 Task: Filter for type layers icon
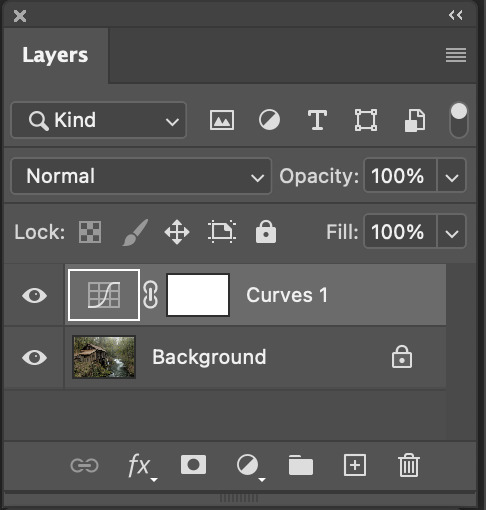tap(317, 120)
